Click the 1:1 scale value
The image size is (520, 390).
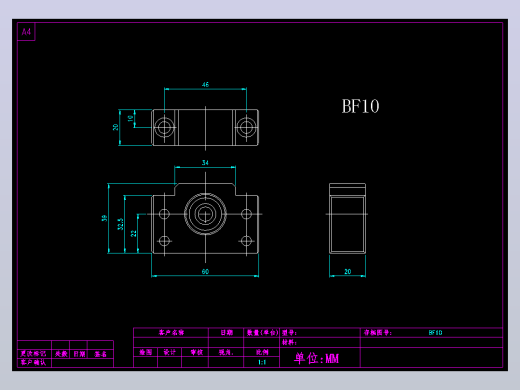point(262,362)
